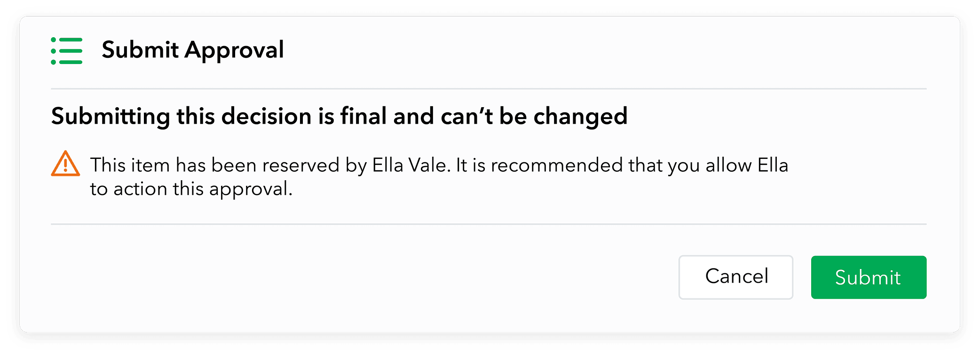Image resolution: width=980 pixels, height=356 pixels.
Task: Click the bold "Submitting this decision" heading
Action: click(x=339, y=116)
